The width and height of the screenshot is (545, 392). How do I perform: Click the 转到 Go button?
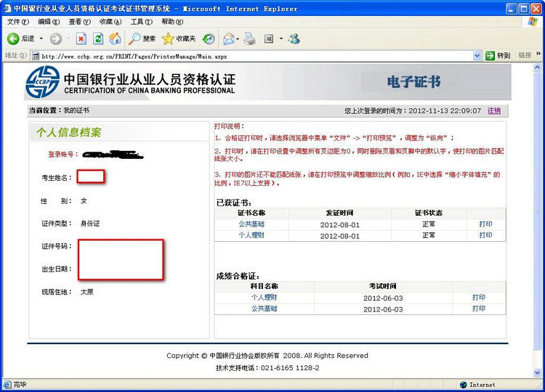coord(498,55)
